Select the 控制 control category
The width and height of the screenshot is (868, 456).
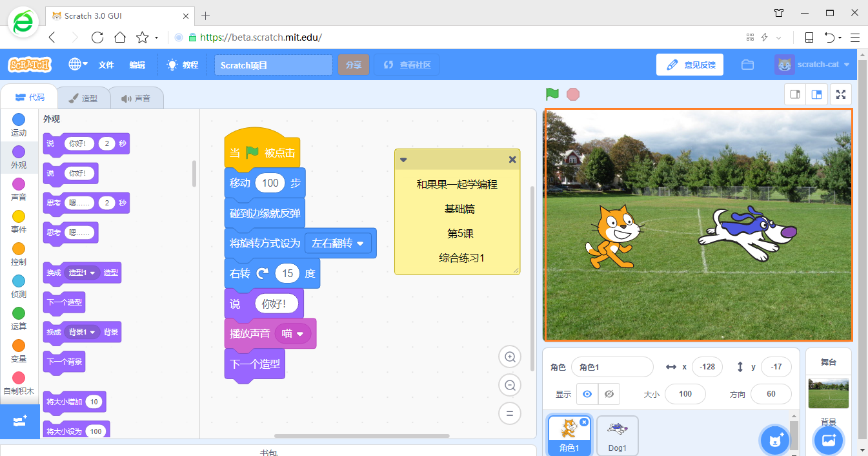pos(19,254)
